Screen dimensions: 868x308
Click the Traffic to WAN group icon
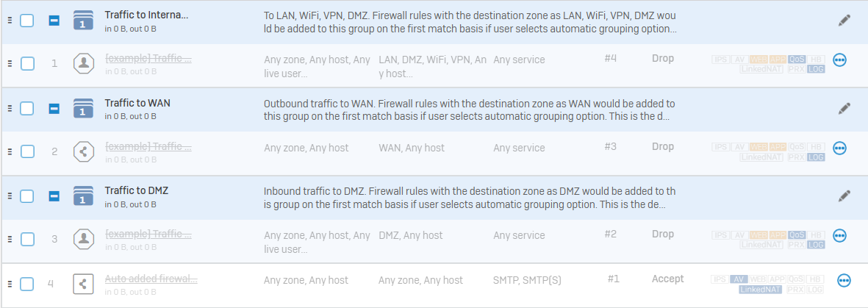[84, 108]
